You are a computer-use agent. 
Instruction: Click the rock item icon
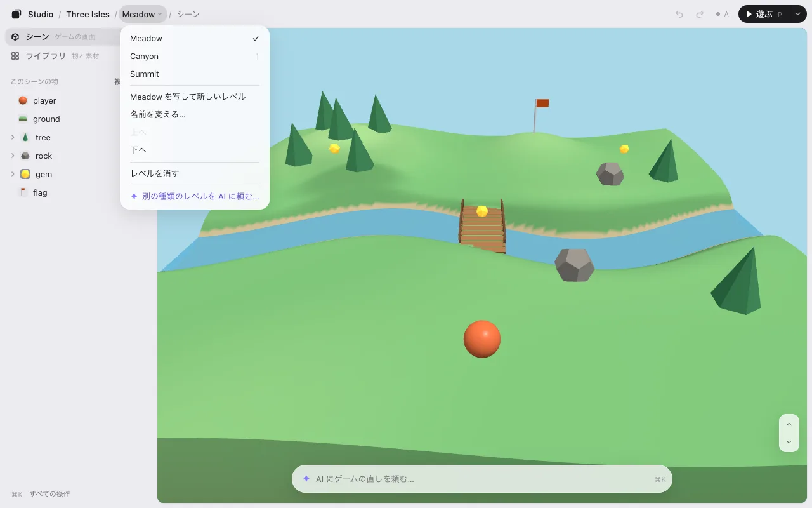click(25, 156)
